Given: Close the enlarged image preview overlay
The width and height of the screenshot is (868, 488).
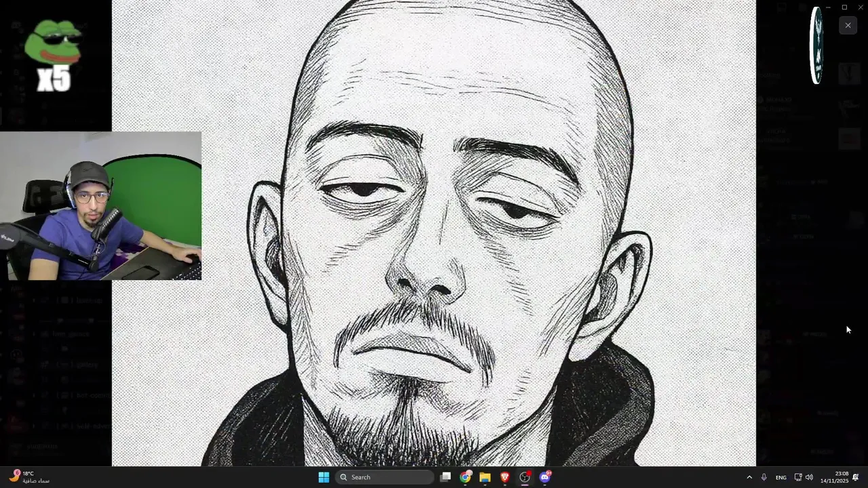Looking at the screenshot, I should click(848, 26).
